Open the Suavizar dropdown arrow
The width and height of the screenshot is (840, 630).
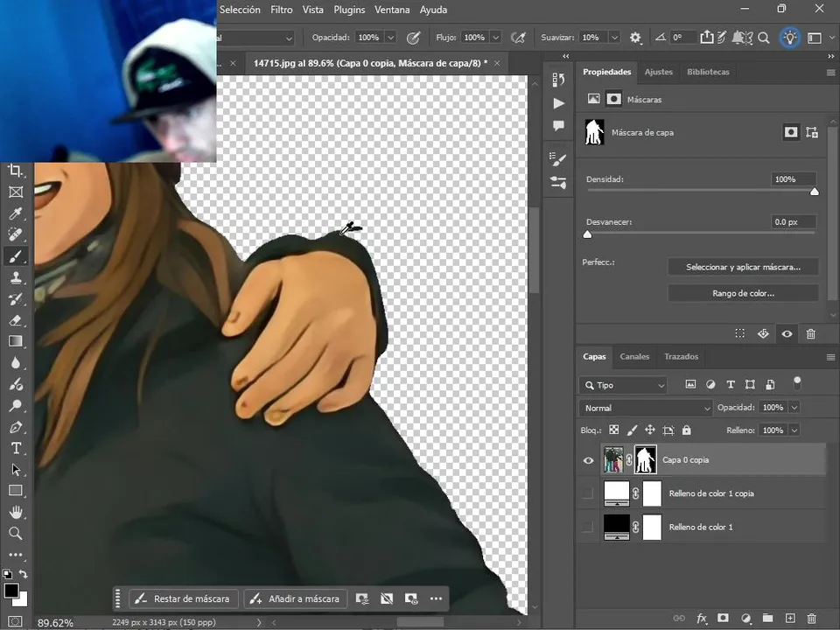614,38
